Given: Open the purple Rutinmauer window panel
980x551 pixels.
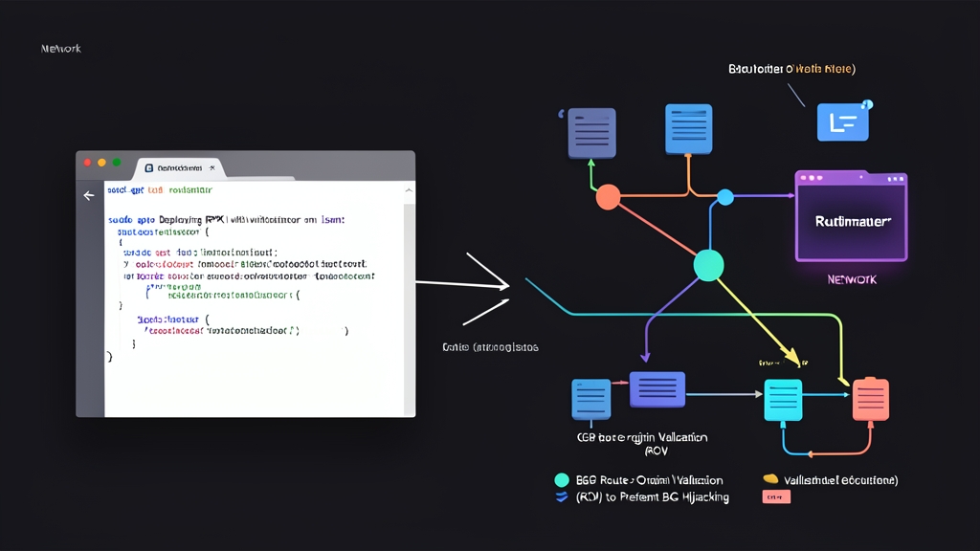Looking at the screenshot, I should (x=851, y=216).
